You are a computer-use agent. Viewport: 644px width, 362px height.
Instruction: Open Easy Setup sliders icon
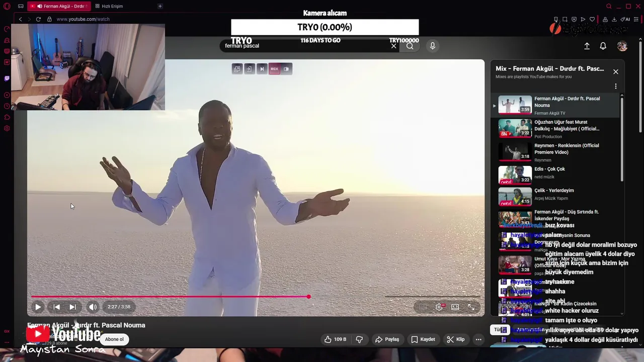(636, 19)
